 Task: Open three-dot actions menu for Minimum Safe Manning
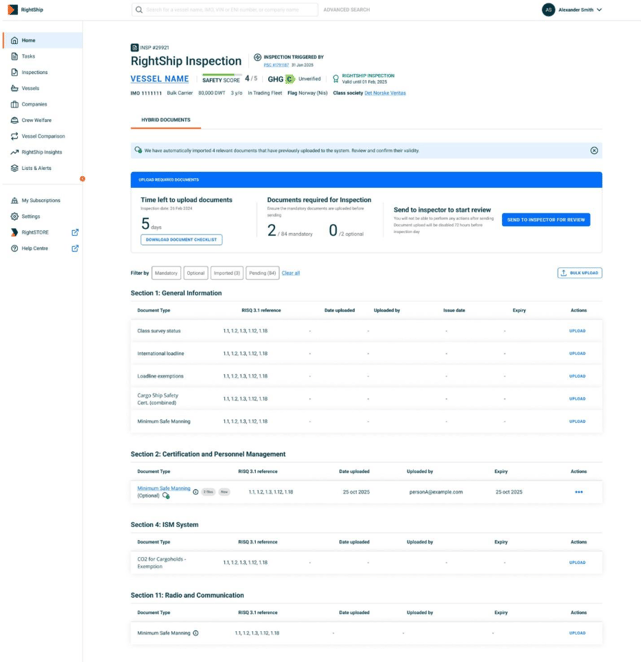[x=578, y=492]
